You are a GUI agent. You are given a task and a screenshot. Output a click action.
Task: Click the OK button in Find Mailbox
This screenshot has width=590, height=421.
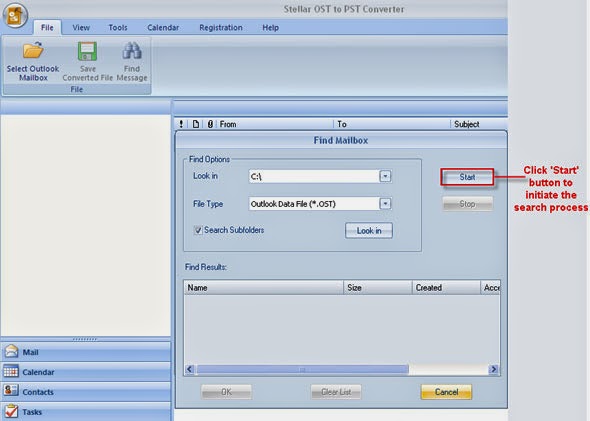tap(226, 392)
